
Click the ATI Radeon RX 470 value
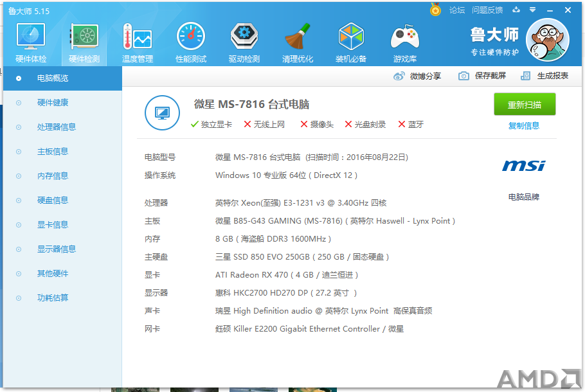287,275
